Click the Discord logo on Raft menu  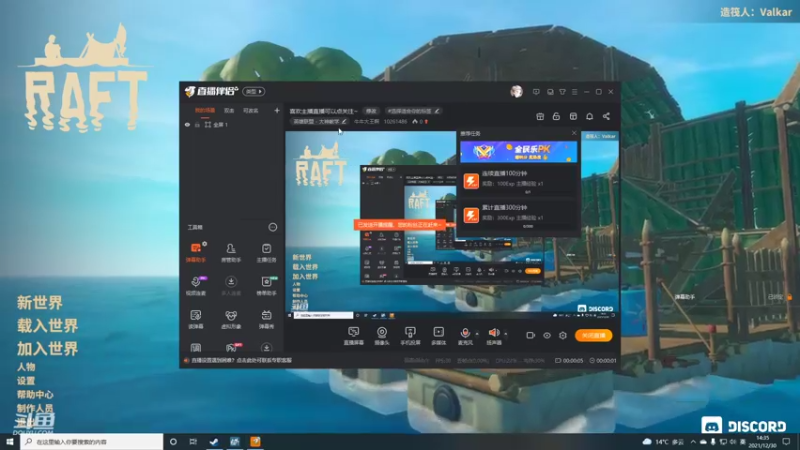click(x=743, y=426)
